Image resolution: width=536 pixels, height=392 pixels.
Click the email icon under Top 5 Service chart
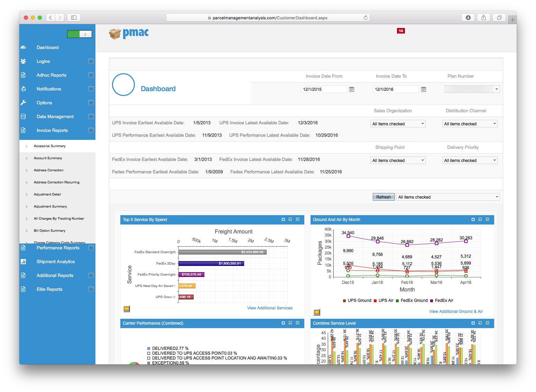127,309
